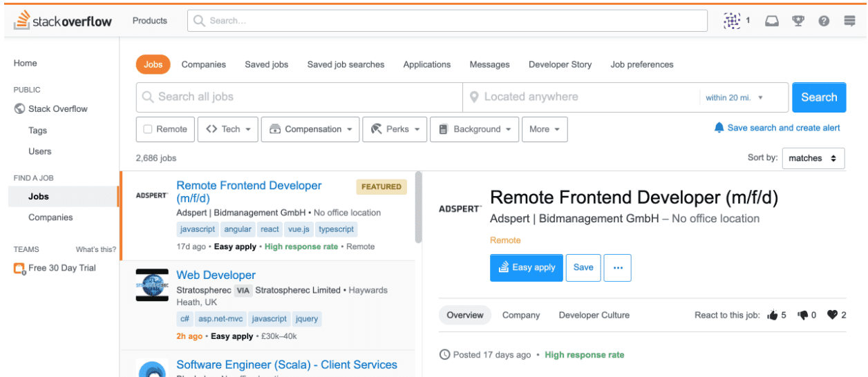This screenshot has height=377, width=868.
Task: Click the Located anywhere field
Action: point(581,97)
